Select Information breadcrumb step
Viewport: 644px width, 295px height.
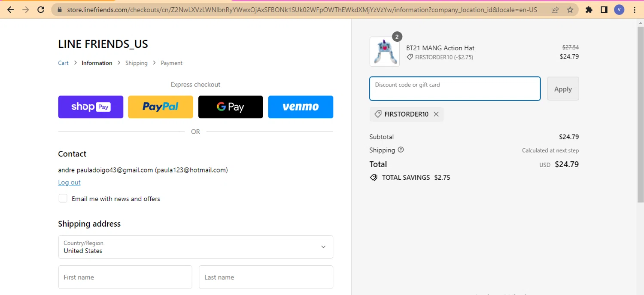pyautogui.click(x=97, y=63)
